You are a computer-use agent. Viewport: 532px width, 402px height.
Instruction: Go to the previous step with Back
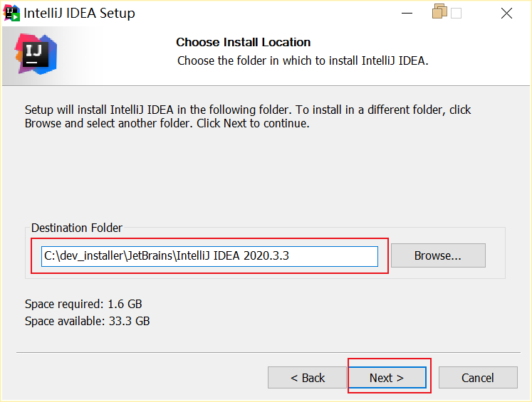pyautogui.click(x=307, y=378)
